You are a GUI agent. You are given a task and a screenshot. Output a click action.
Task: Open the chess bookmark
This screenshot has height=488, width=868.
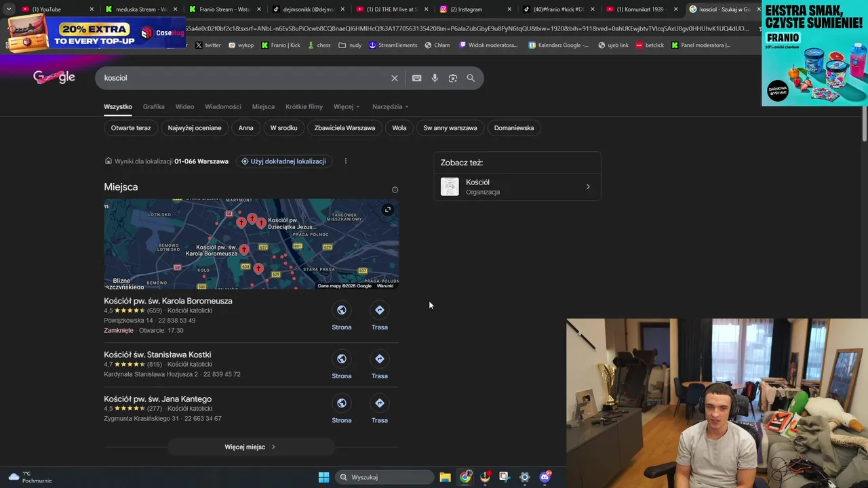318,45
